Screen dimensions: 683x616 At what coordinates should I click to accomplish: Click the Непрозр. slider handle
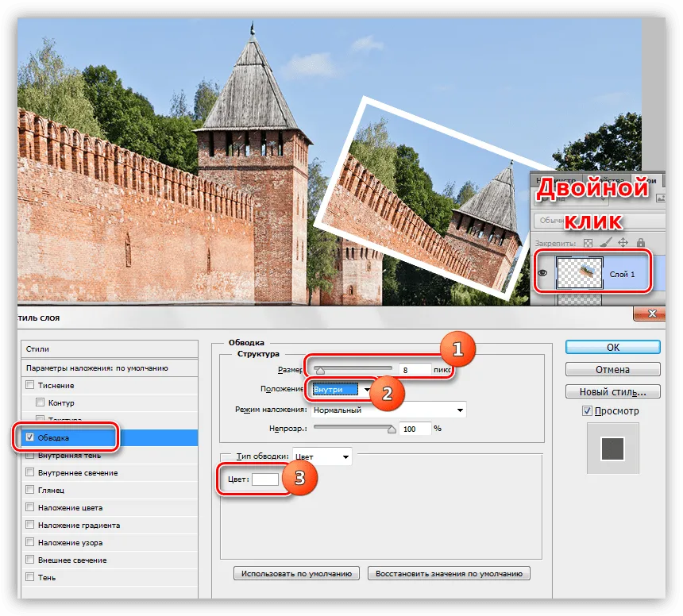coord(392,429)
